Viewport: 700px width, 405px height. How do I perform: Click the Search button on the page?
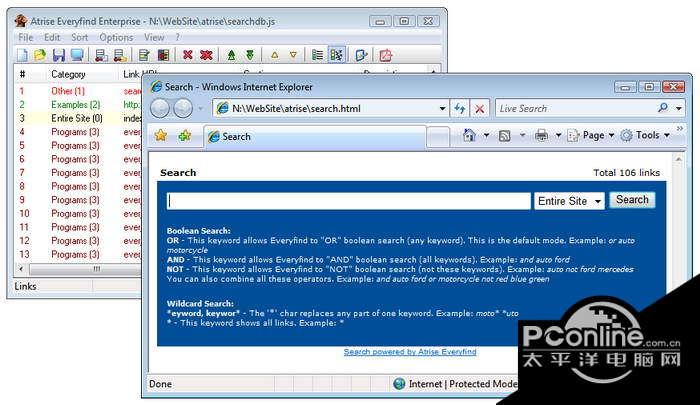[632, 200]
